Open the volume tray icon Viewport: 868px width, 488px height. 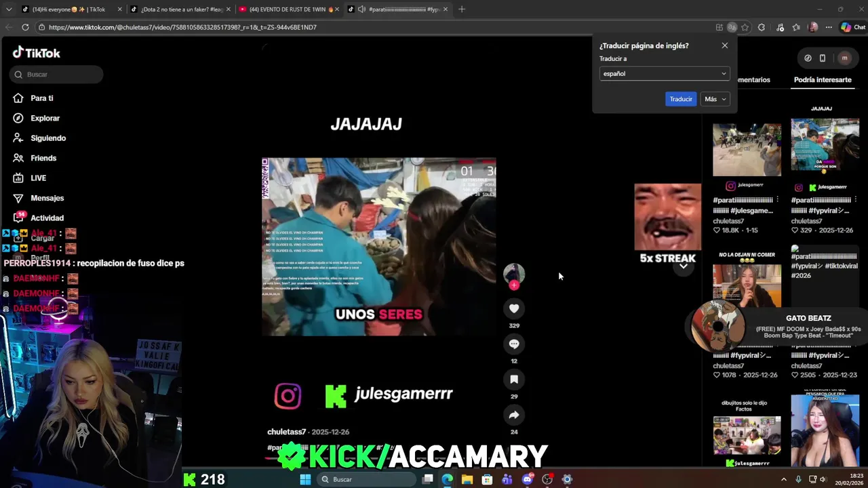click(823, 479)
